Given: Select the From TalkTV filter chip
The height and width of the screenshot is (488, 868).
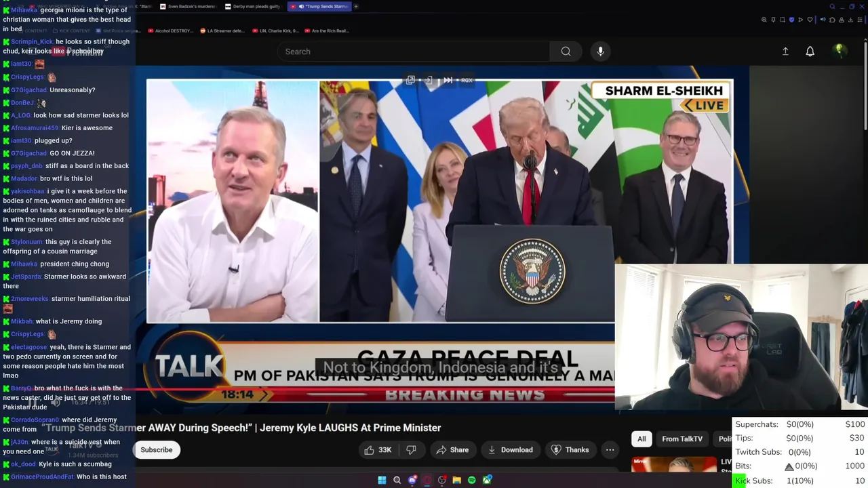Looking at the screenshot, I should click(682, 439).
